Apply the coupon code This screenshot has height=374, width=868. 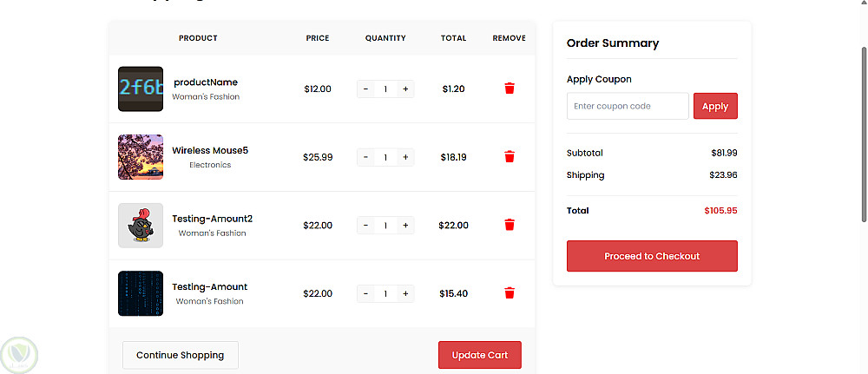click(715, 106)
